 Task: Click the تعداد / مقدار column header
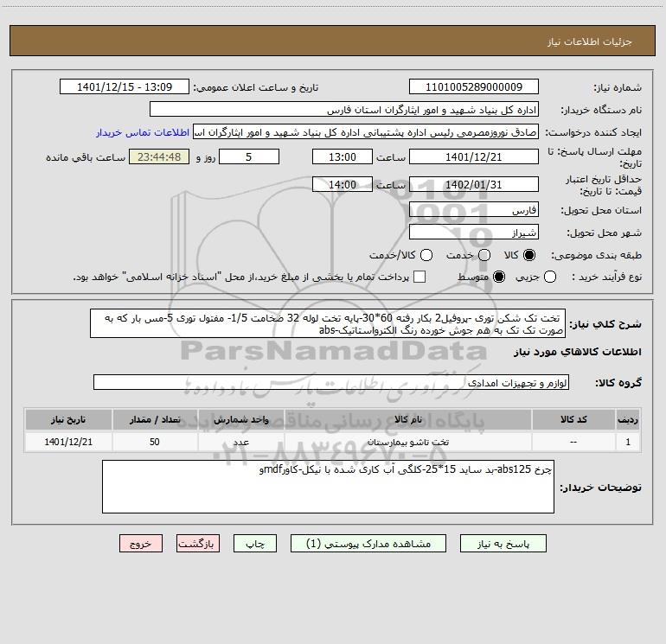point(155,419)
